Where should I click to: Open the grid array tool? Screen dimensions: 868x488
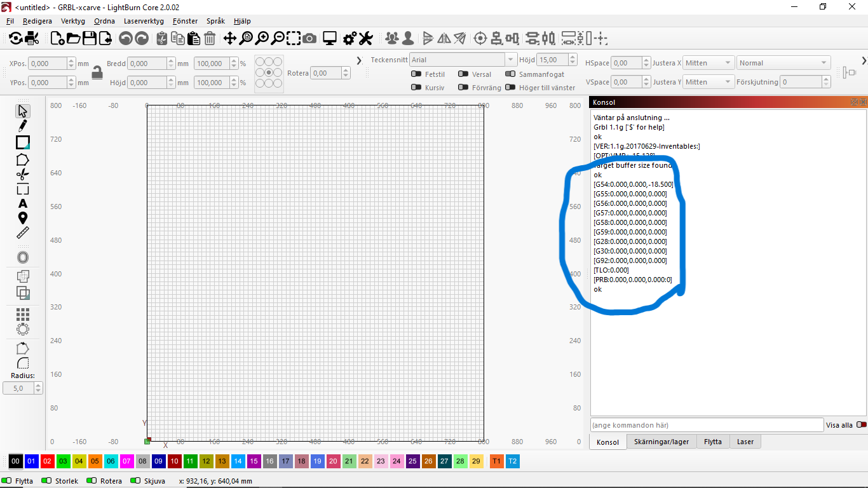(x=23, y=315)
